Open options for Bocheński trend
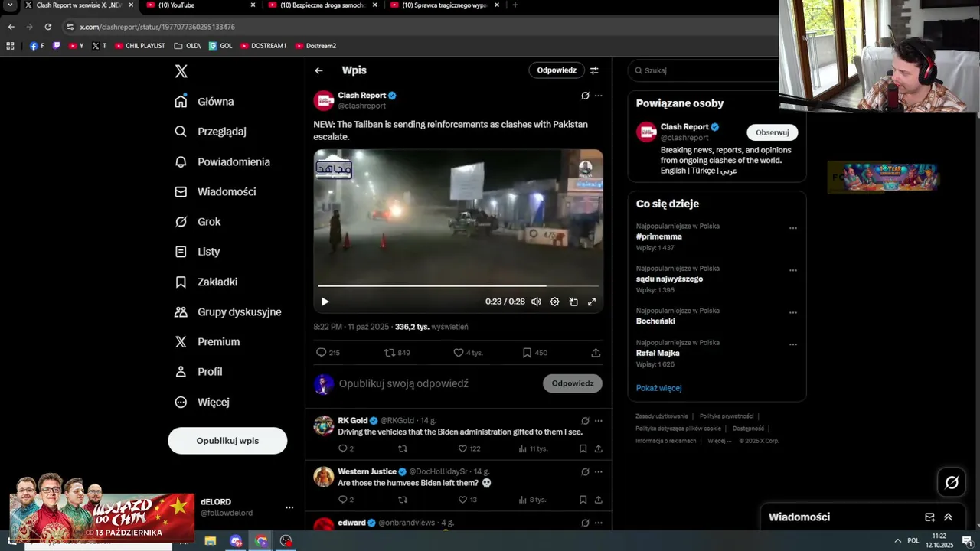This screenshot has height=551, width=980. 793,312
